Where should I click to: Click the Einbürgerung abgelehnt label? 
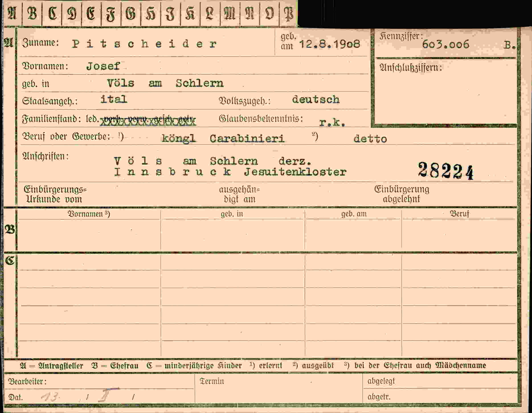click(x=402, y=194)
